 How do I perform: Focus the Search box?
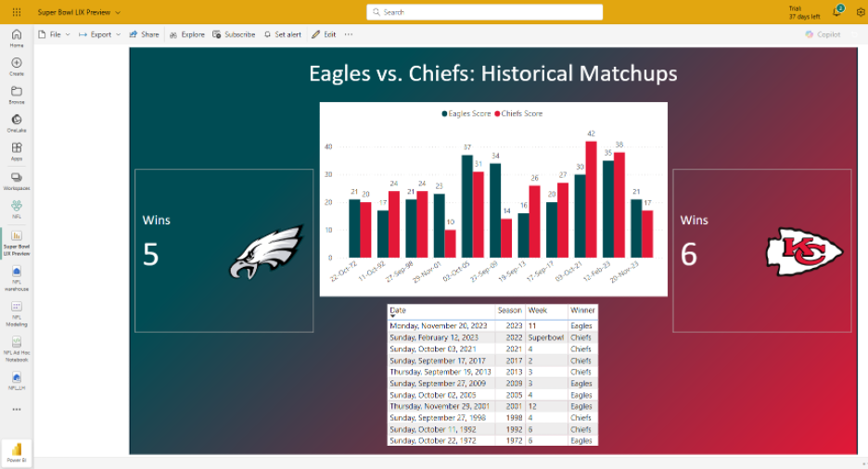[x=484, y=12]
